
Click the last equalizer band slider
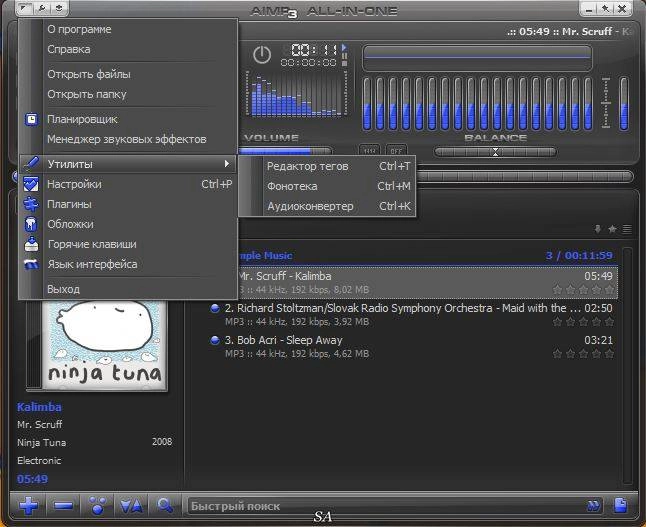[x=588, y=104]
